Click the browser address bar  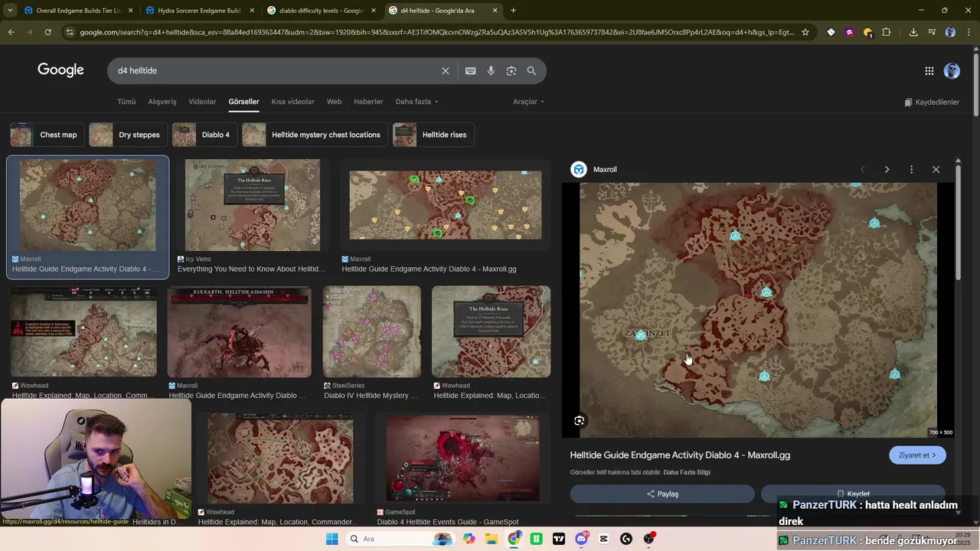436,32
